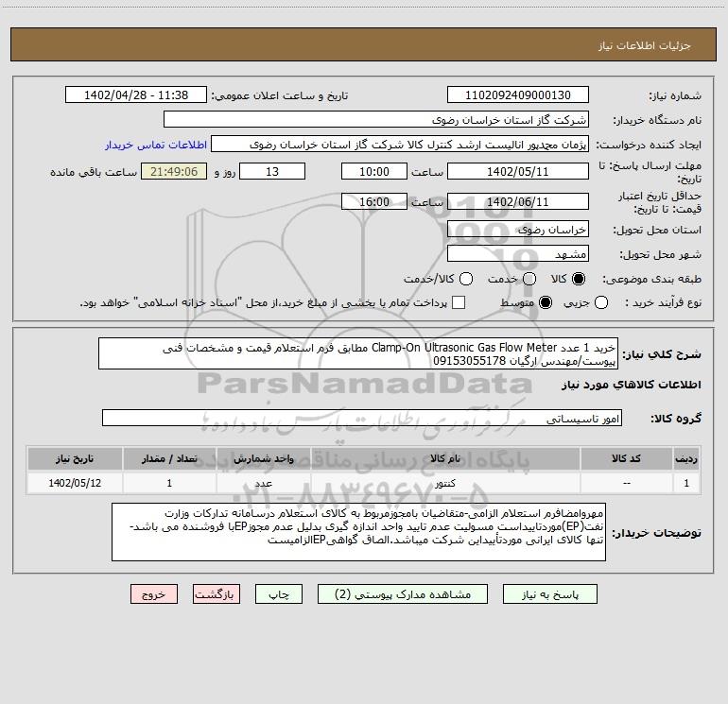Click the need number field 1102092409000130
This screenshot has width=728, height=704.
(518, 94)
